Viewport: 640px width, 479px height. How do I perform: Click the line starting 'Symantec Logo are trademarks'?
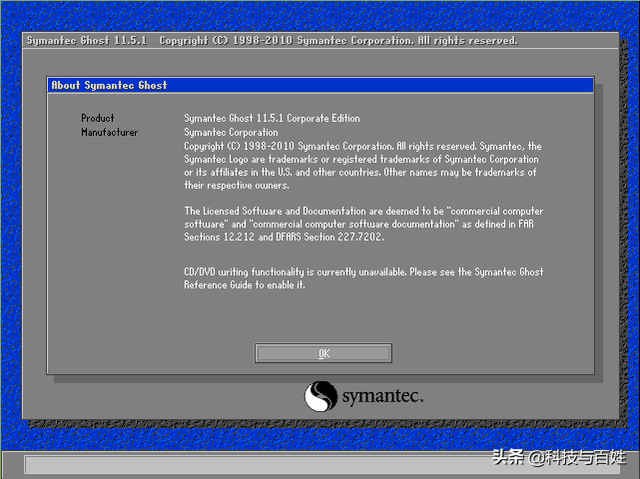(361, 159)
